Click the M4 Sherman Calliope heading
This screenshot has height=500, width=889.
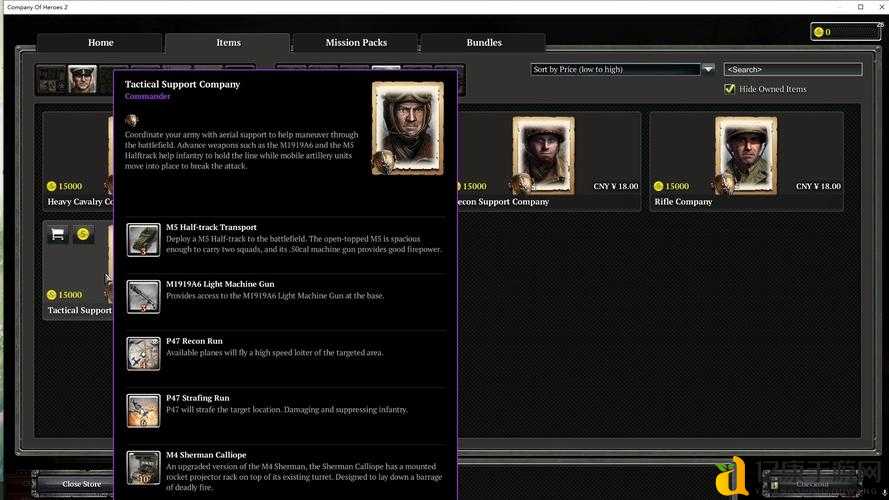click(206, 455)
